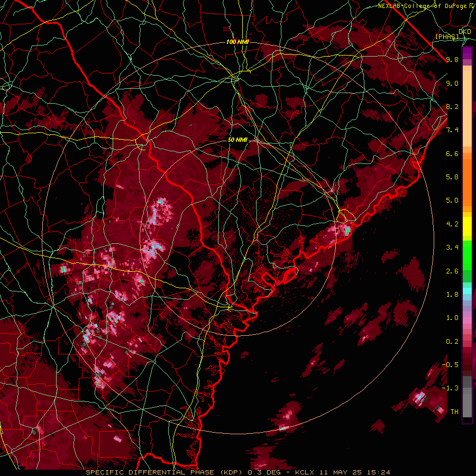476x476 pixels.
Task: Click the "TH" threshold label on the scale
Action: coord(454,412)
